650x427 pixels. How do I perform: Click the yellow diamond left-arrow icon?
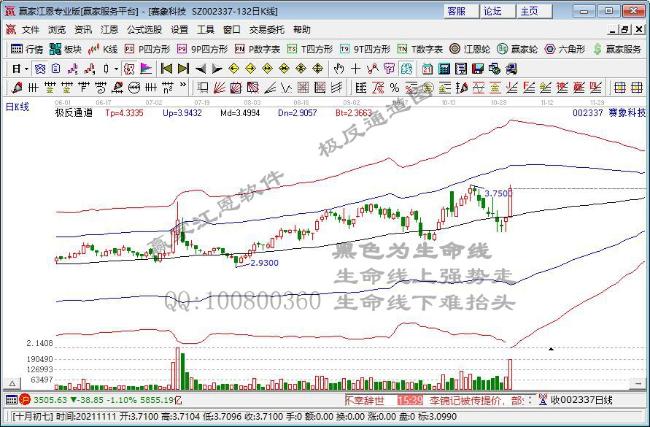point(233,69)
